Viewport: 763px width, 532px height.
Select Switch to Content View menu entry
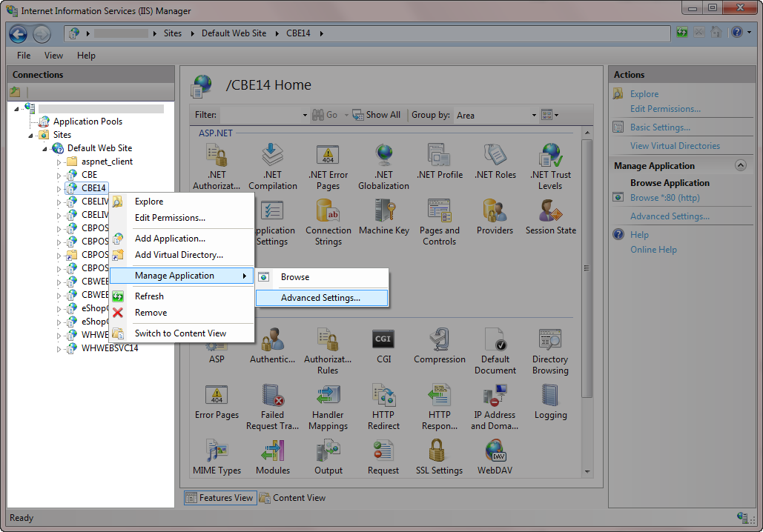point(180,333)
